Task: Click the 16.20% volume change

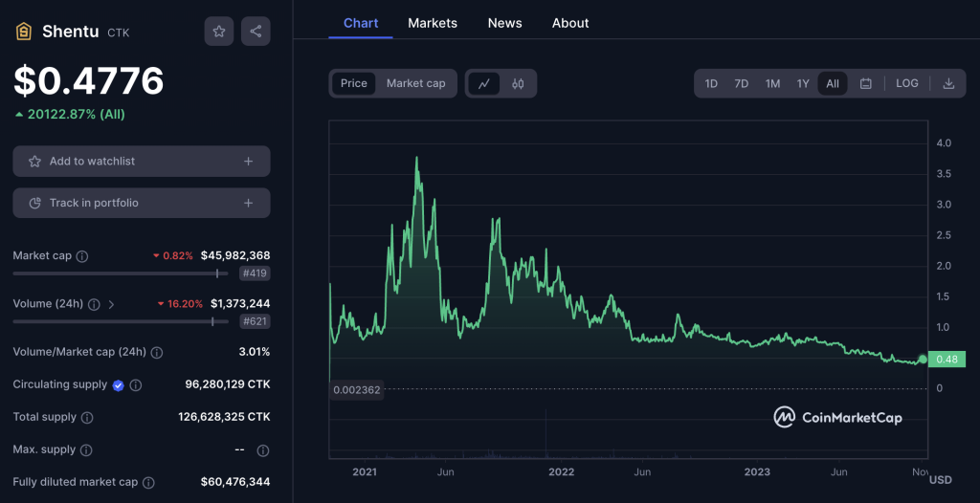Action: (180, 304)
